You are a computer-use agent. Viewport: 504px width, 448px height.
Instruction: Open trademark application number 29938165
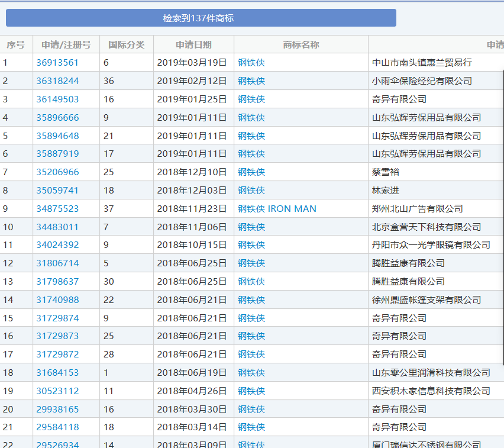(x=57, y=409)
